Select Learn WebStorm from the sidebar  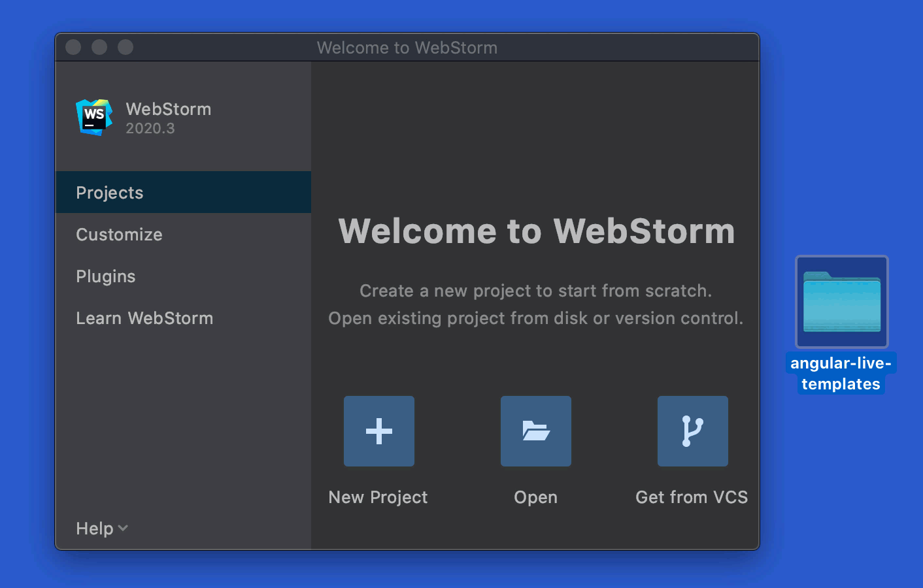point(144,318)
